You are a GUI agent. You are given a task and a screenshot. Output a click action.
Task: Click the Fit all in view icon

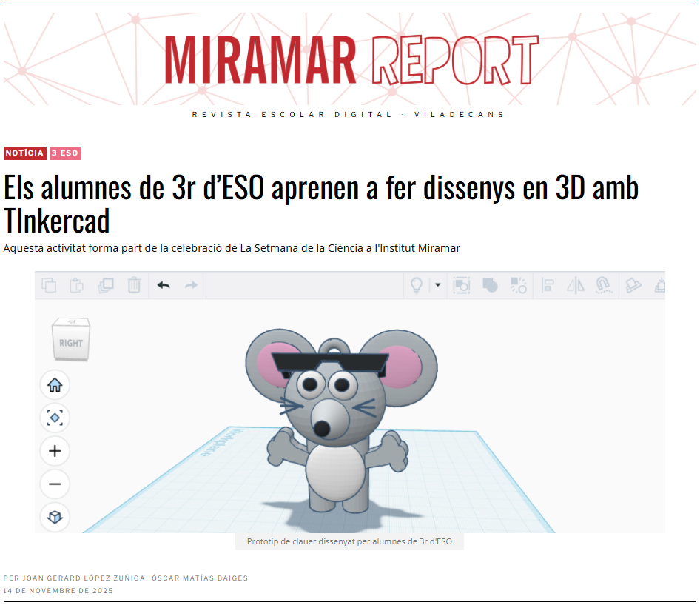[55, 418]
